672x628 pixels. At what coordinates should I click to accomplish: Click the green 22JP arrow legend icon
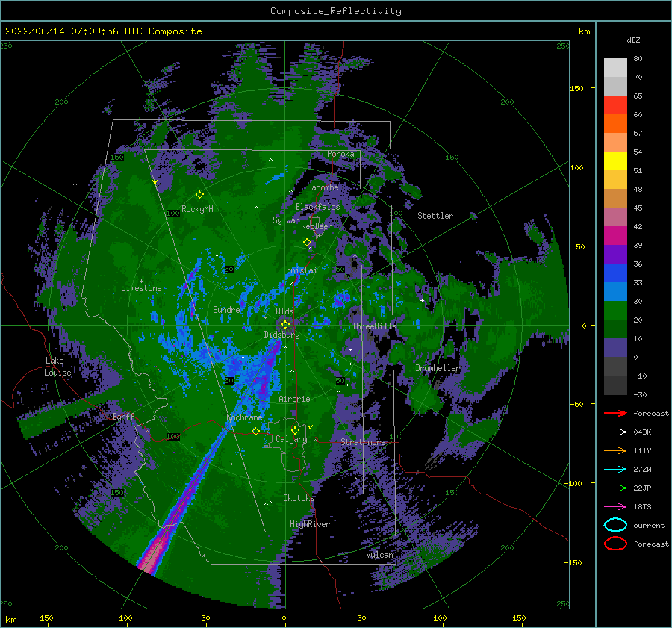point(615,488)
